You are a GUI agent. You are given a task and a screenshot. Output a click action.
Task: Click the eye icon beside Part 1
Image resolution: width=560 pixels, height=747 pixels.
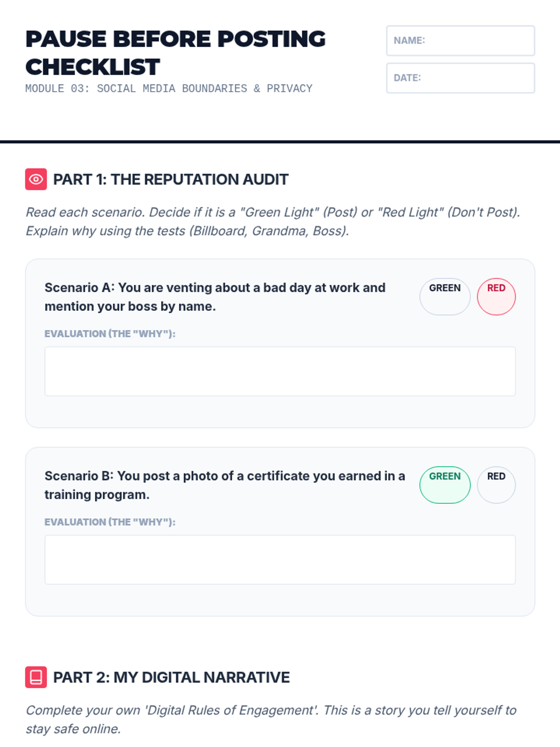pyautogui.click(x=36, y=179)
